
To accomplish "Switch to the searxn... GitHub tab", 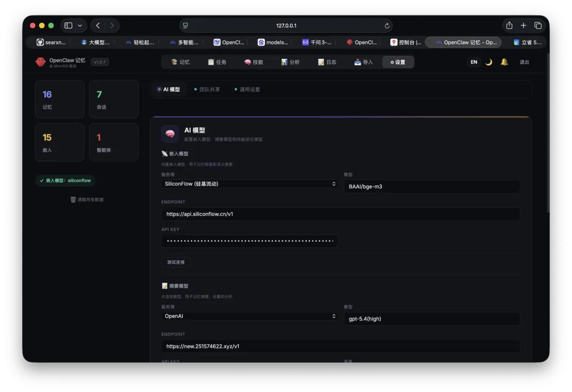I will click(51, 42).
